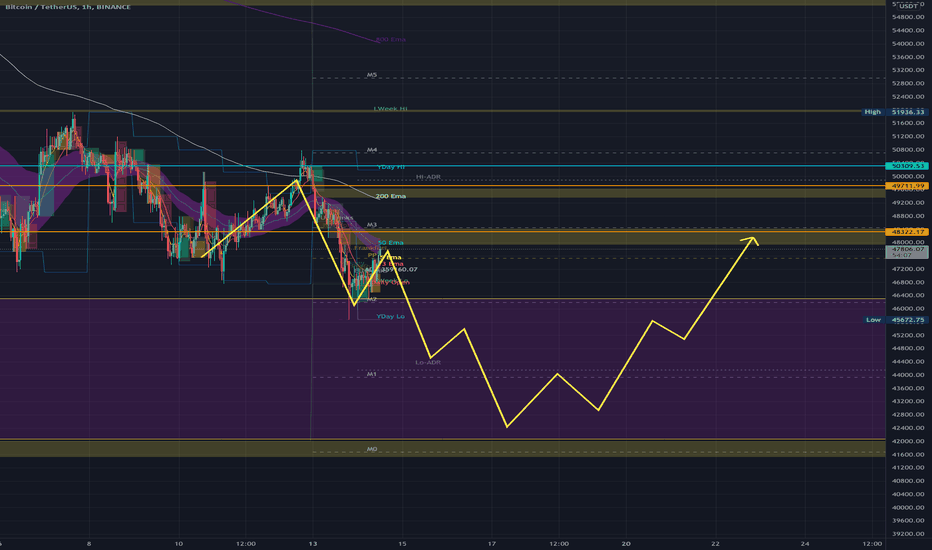This screenshot has height=550, width=932.
Task: Select 44000.00 on the price scale
Action: pos(908,375)
